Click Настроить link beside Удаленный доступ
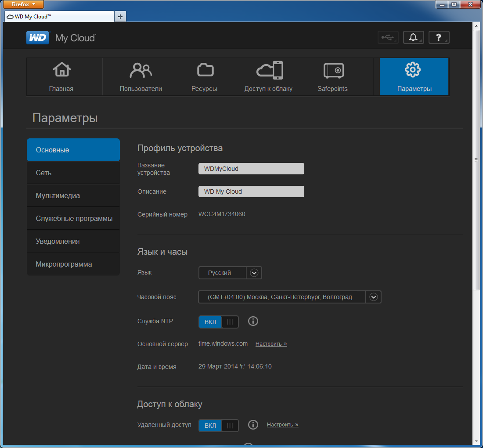Image resolution: width=483 pixels, height=448 pixels. pos(282,425)
